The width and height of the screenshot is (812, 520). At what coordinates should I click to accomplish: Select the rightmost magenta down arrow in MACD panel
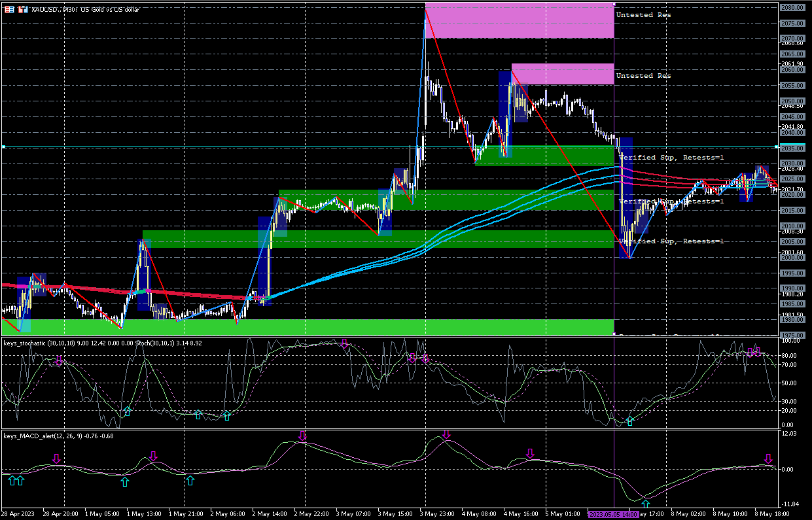pyautogui.click(x=768, y=459)
